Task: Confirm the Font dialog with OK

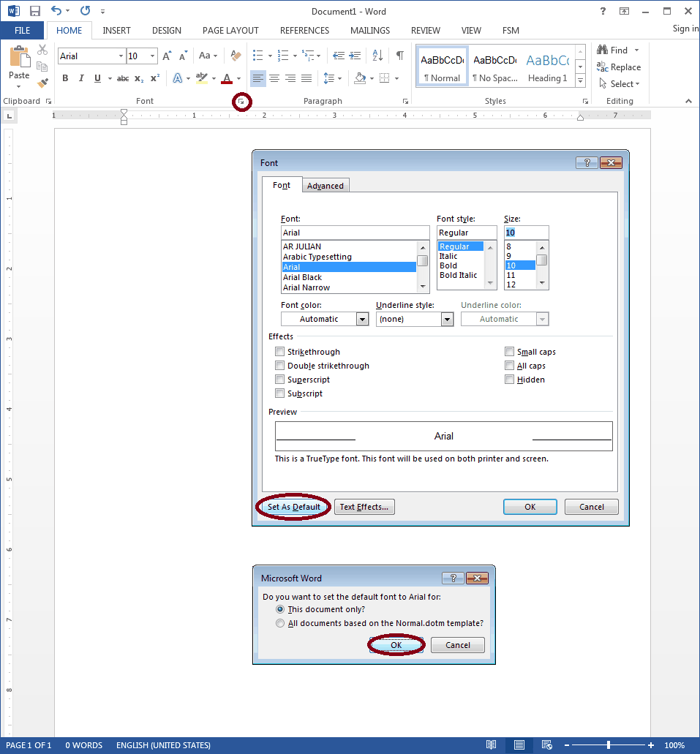Action: pos(530,507)
